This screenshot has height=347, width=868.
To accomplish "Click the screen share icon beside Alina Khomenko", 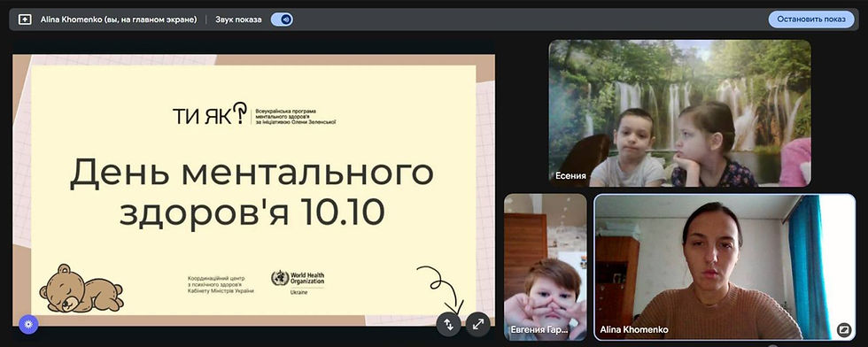I will [x=25, y=19].
